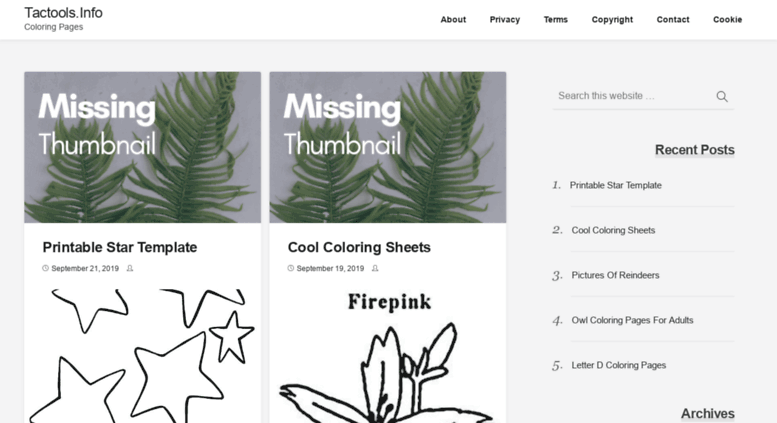Click the Firepink flower coloring image
The width and height of the screenshot is (777, 423).
[388, 356]
